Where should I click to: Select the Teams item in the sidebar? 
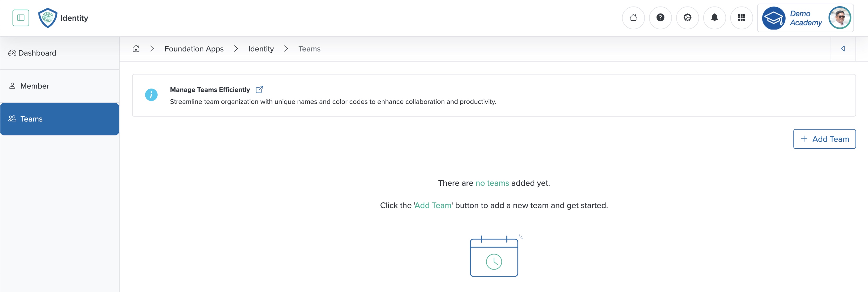click(x=31, y=119)
